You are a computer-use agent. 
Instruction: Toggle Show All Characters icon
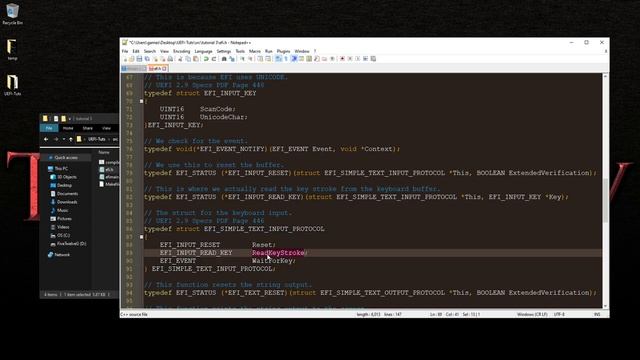[286, 59]
